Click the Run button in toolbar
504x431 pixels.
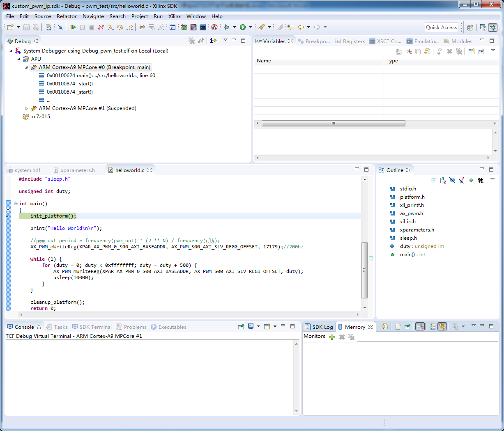[x=243, y=27]
